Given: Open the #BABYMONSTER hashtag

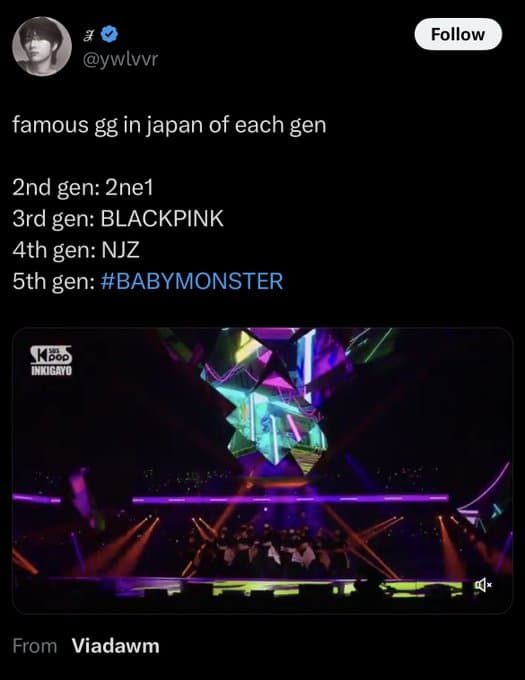Looking at the screenshot, I should (191, 281).
